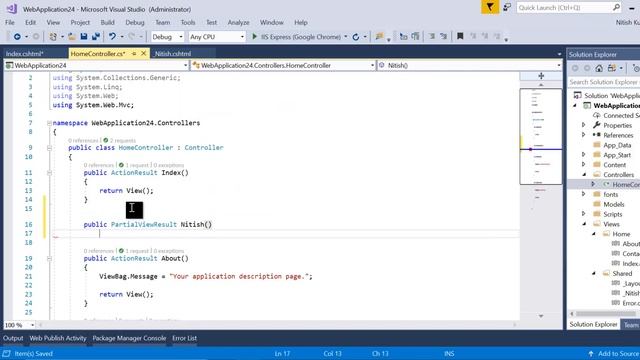Click the New Project toolbar icon

[x=53, y=37]
